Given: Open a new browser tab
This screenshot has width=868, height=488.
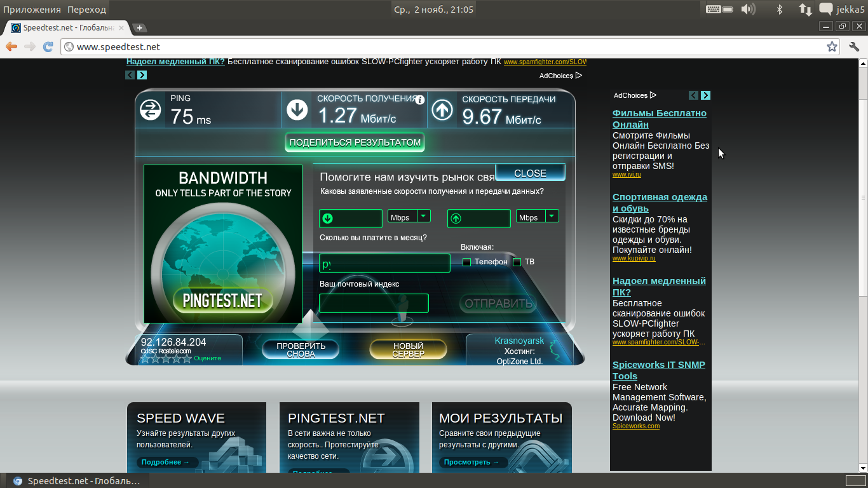Looking at the screenshot, I should (140, 27).
